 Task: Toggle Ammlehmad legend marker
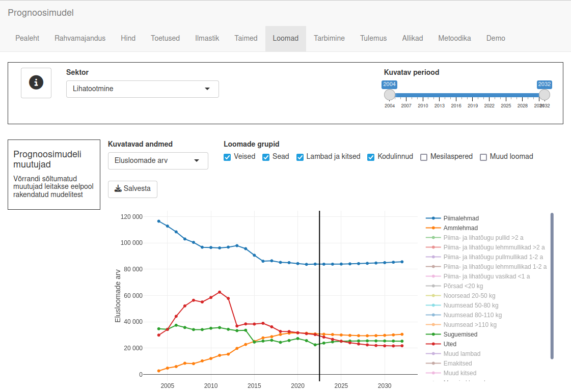[x=433, y=228]
